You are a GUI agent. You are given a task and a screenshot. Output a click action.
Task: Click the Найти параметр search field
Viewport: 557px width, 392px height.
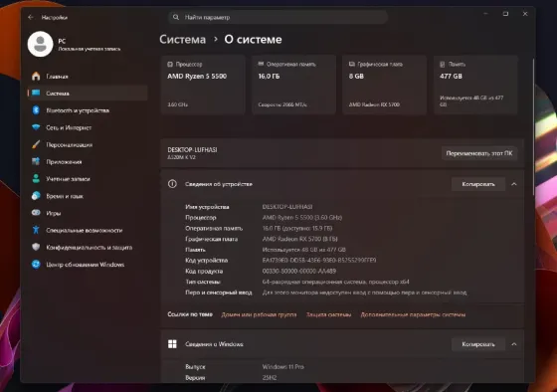coord(278,17)
